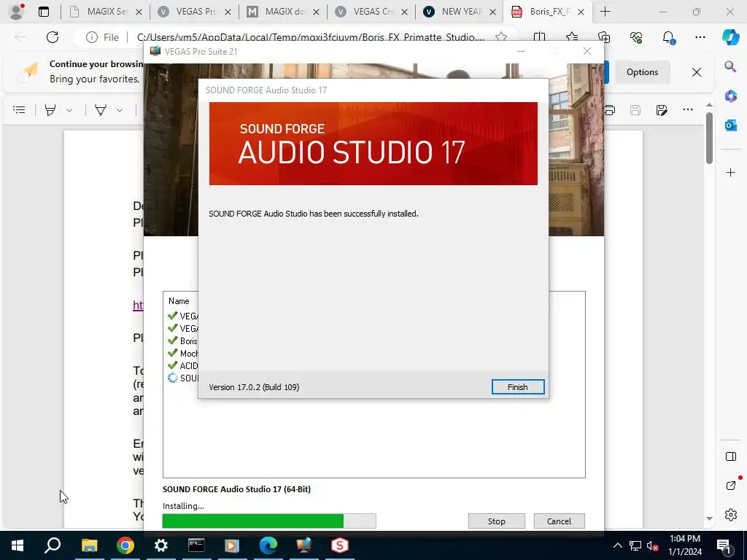
Task: Switch to NEW YEAR browser tab
Action: tap(460, 12)
